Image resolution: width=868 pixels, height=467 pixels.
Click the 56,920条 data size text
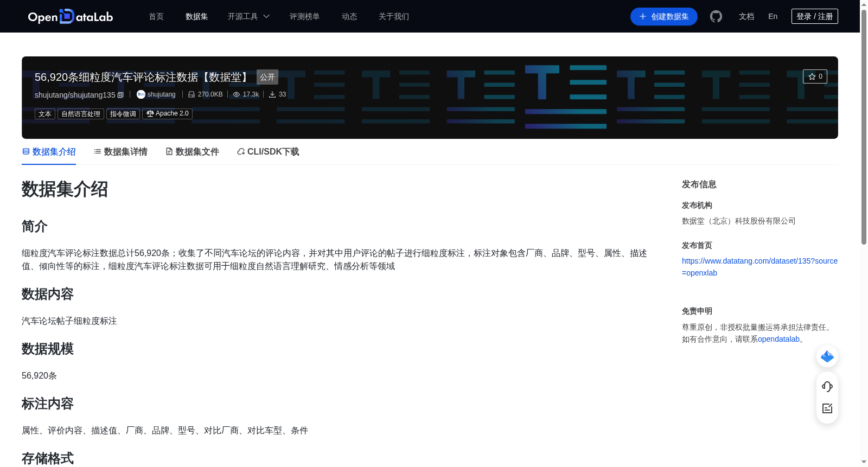point(39,376)
